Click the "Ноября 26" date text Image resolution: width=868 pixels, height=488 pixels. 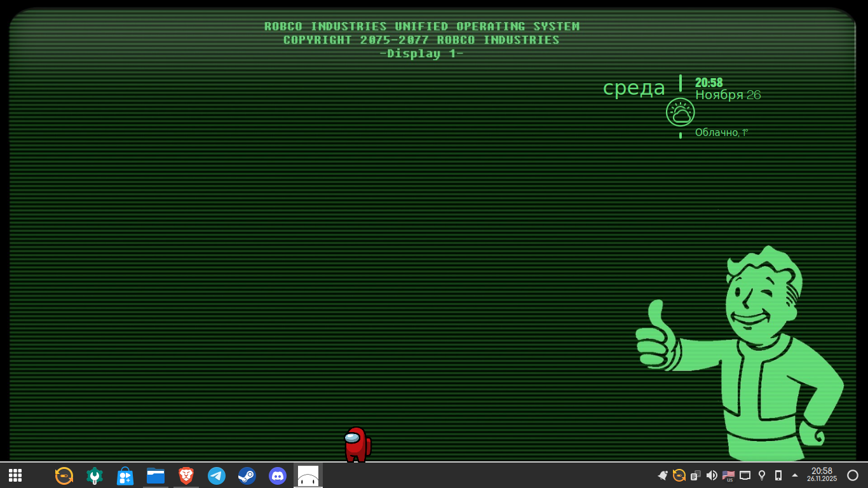point(728,95)
